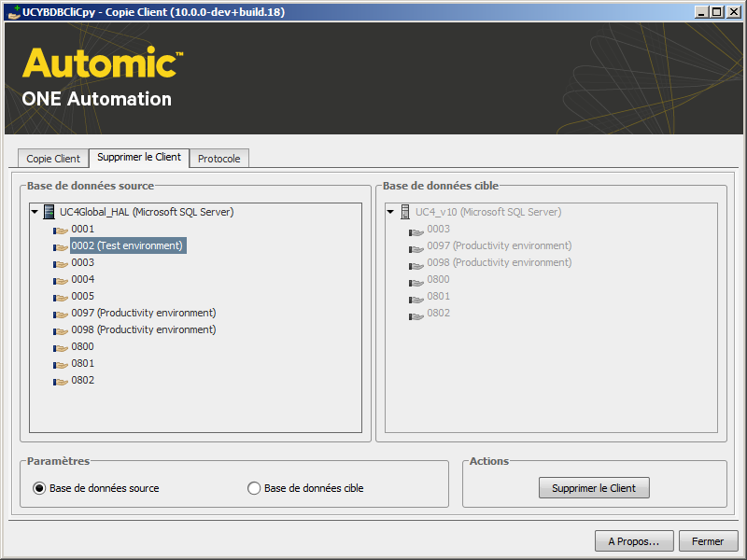
Task: Click the UC4Global_HAL database server icon
Action: coord(49,212)
